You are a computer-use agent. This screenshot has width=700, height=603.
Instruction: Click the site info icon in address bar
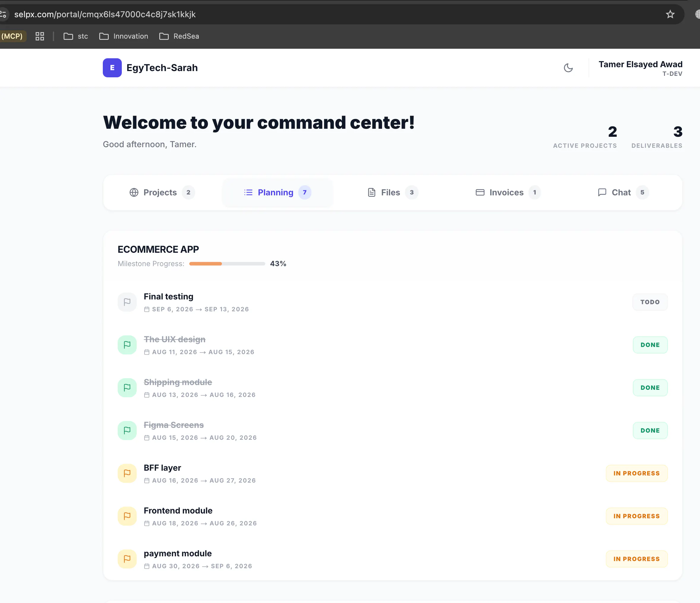click(x=3, y=14)
